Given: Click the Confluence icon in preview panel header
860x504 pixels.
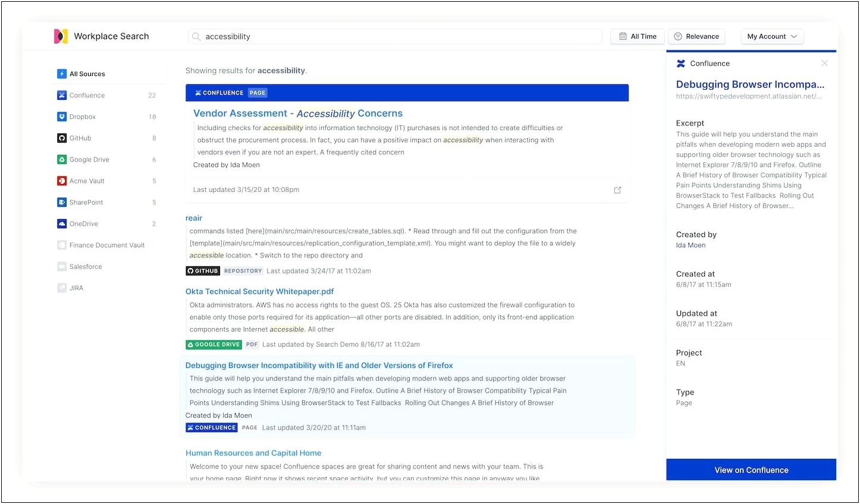Looking at the screenshot, I should pyautogui.click(x=681, y=63).
